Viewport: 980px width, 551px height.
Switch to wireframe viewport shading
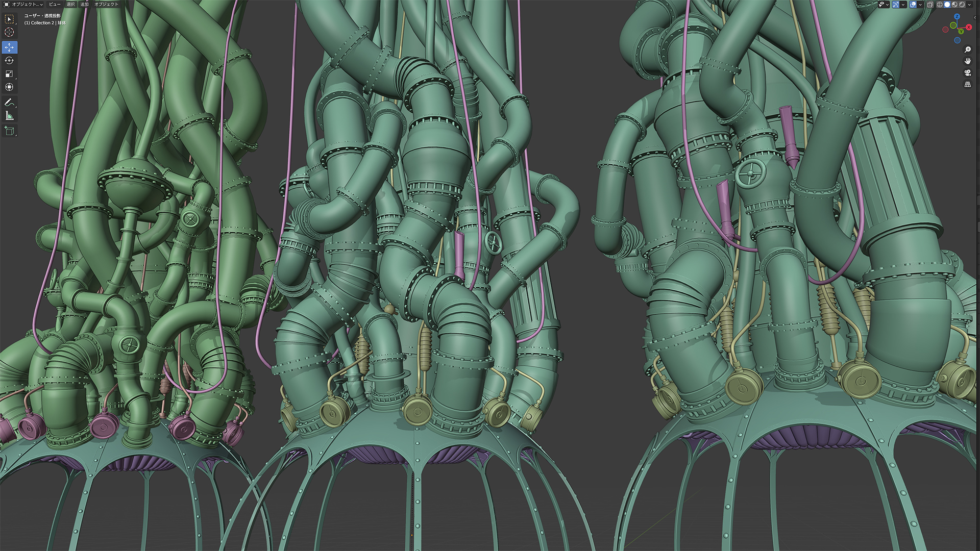[940, 5]
